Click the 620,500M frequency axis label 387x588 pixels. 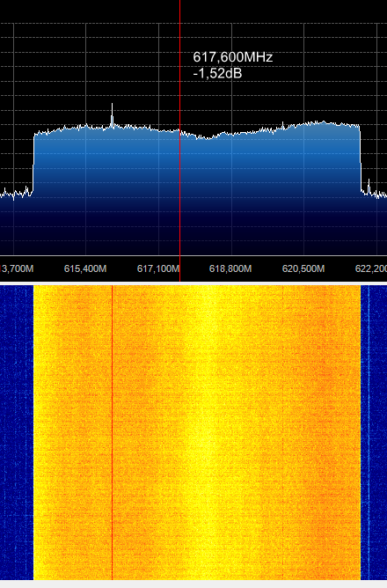(303, 268)
